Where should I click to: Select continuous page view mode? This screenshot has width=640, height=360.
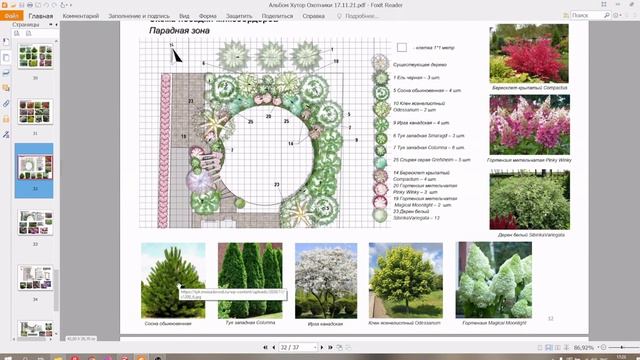tap(549, 348)
